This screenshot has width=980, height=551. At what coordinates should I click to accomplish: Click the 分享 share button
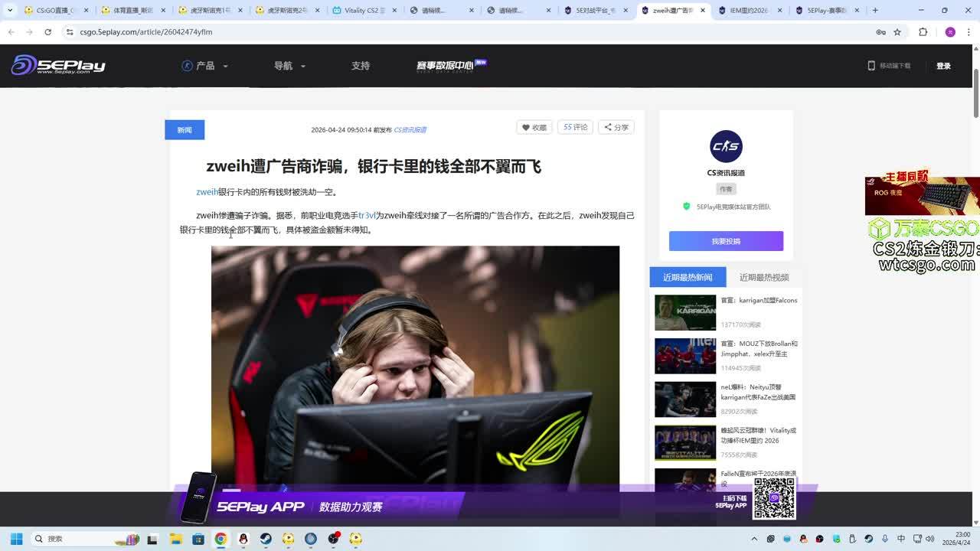pyautogui.click(x=616, y=128)
